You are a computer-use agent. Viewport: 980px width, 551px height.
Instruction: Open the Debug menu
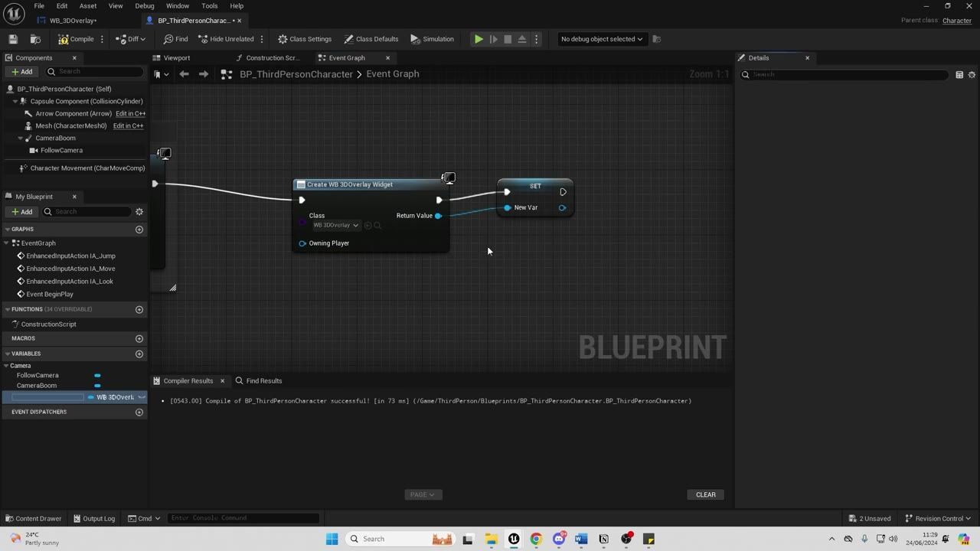(x=145, y=6)
